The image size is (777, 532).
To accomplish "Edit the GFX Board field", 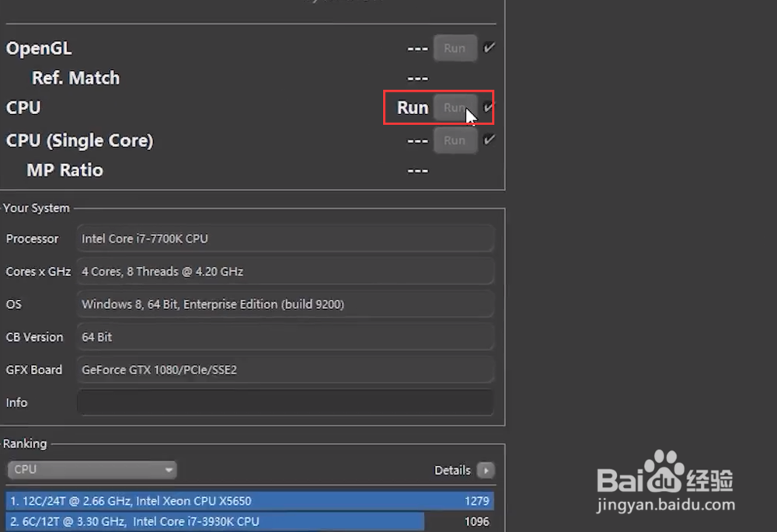I will point(285,370).
